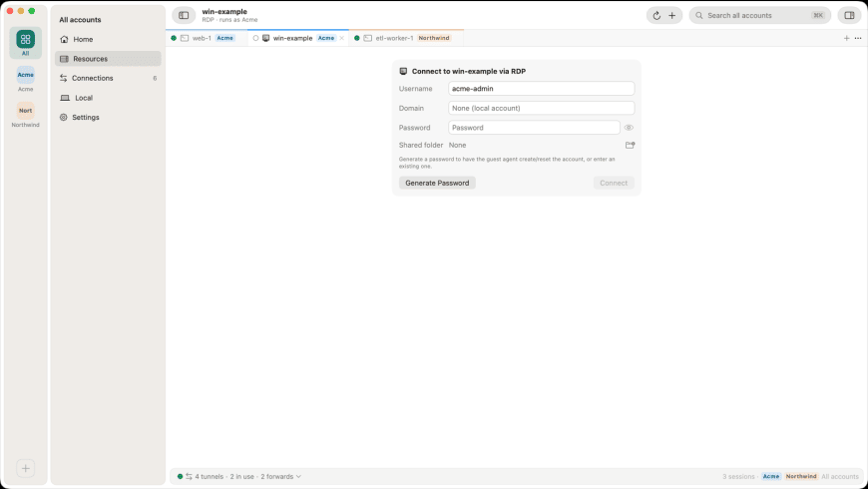Expand the tunnels status chevron
This screenshot has height=489, width=868.
tap(299, 476)
